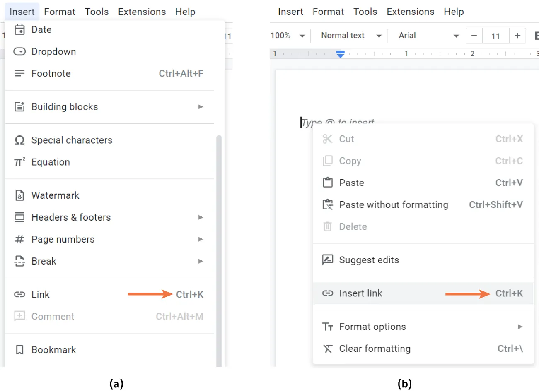
Task: Open the Extensions menu
Action: 142,12
